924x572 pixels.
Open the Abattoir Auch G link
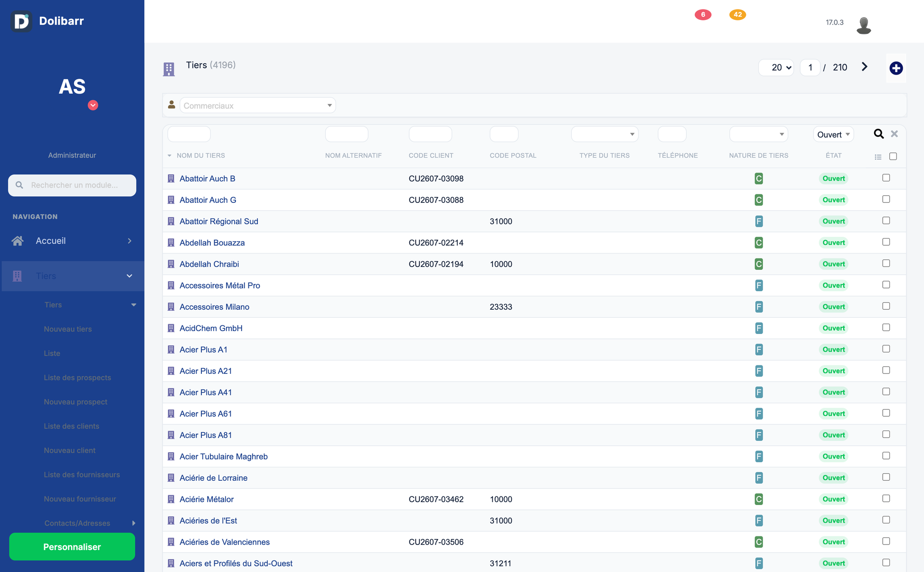tap(207, 200)
